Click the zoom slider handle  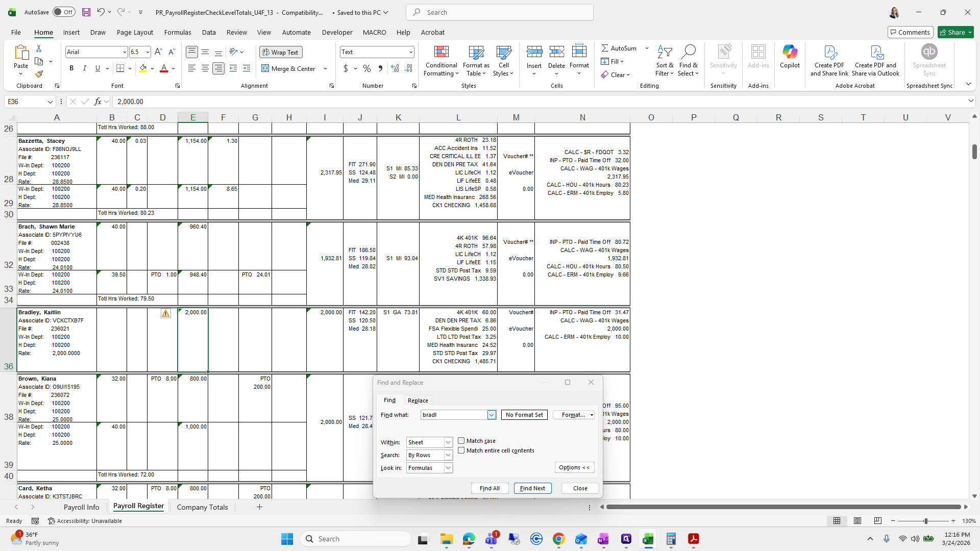click(x=925, y=521)
